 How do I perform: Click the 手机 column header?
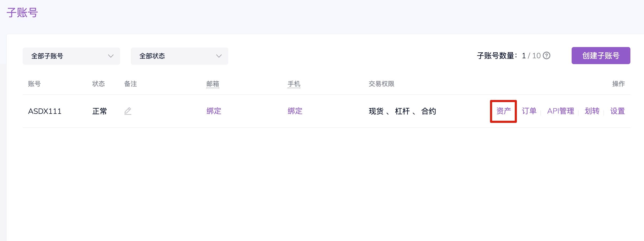point(294,84)
